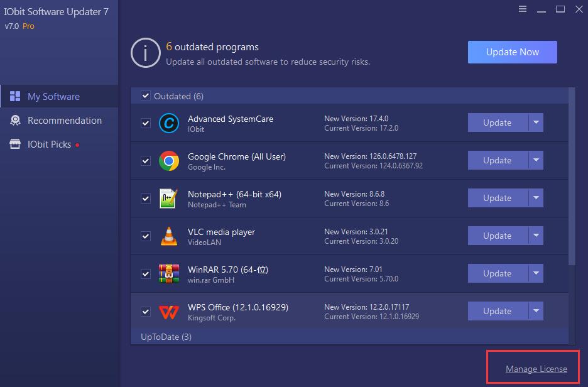Update Notepad++ to 8.6.8
This screenshot has width=588, height=387.
(x=498, y=198)
